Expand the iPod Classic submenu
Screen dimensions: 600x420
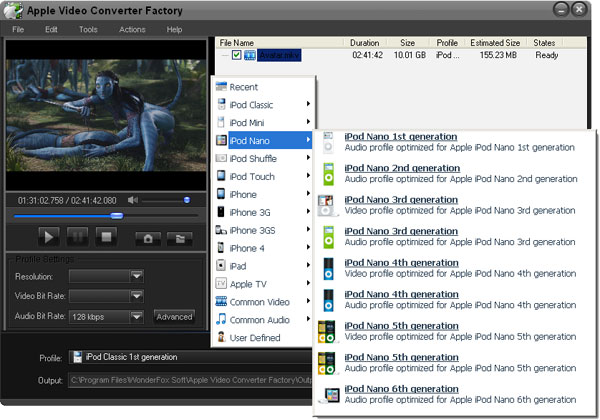pos(263,105)
